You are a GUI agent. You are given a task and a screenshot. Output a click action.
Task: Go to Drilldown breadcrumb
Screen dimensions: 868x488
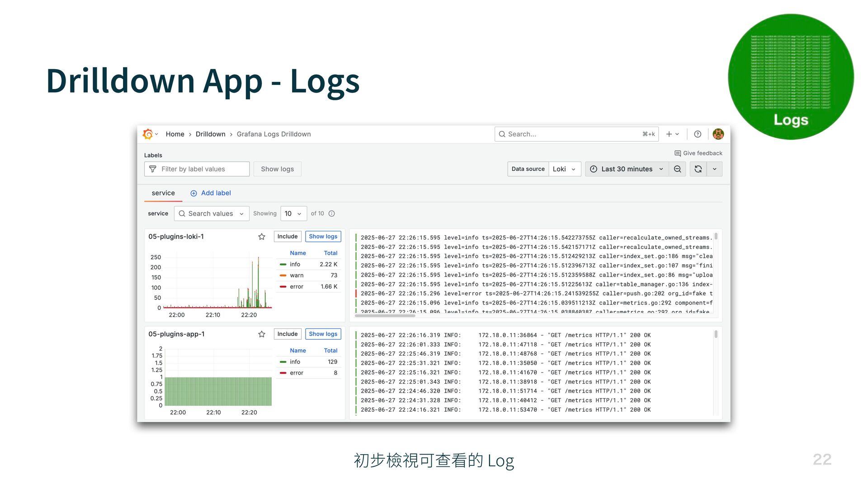(x=210, y=134)
